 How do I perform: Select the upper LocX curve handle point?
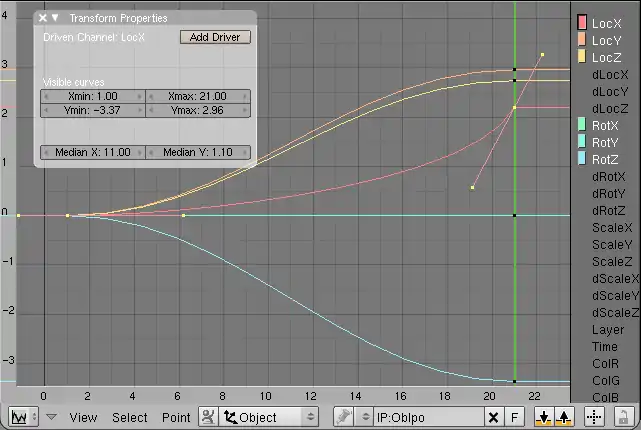542,54
